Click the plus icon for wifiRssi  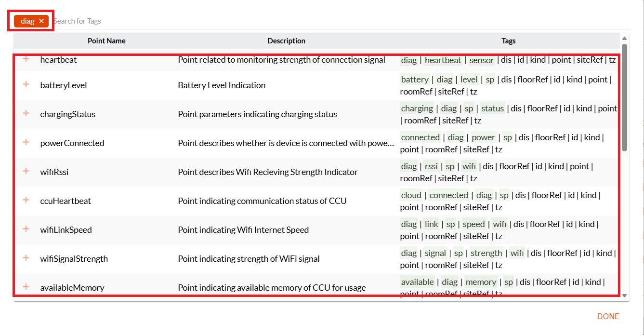[26, 171]
